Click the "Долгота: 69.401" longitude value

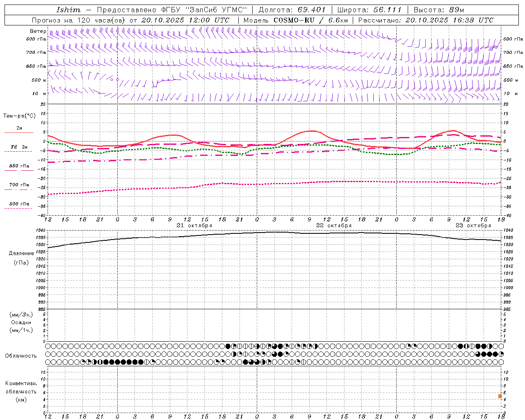292,10
